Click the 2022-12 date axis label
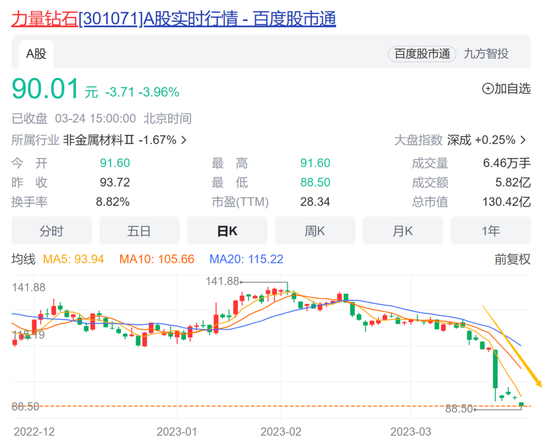 pyautogui.click(x=34, y=432)
